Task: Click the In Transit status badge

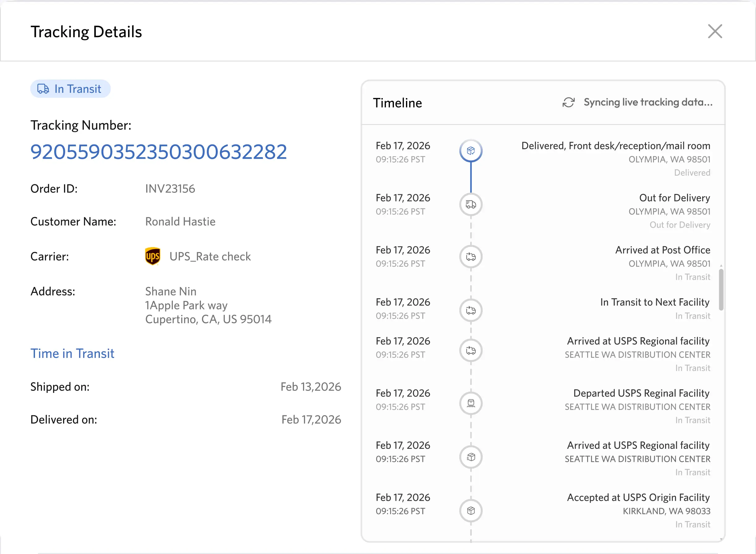Action: [70, 89]
